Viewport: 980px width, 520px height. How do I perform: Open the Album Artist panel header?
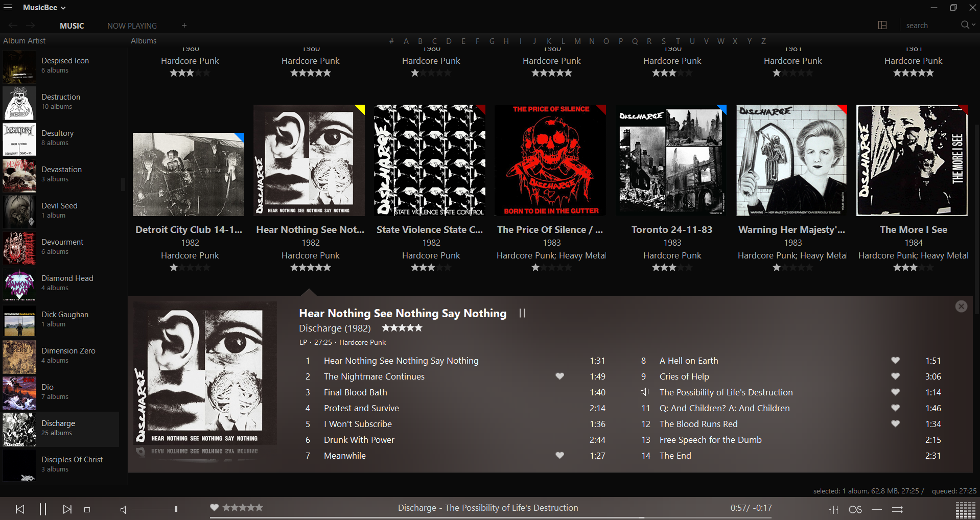click(25, 41)
